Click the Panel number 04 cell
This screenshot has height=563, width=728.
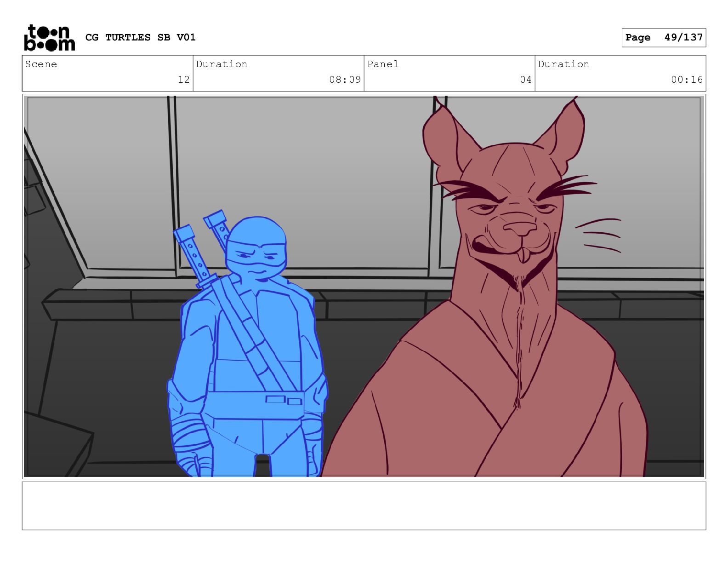(x=449, y=74)
